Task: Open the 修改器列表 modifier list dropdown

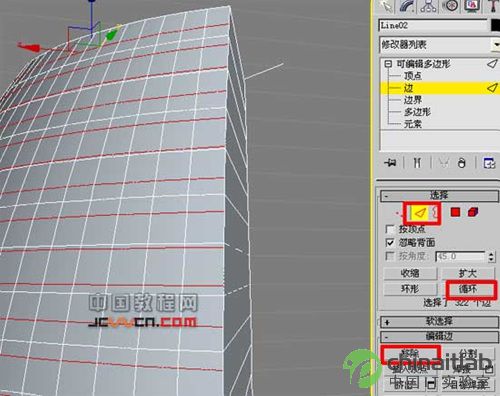Action: [439, 45]
